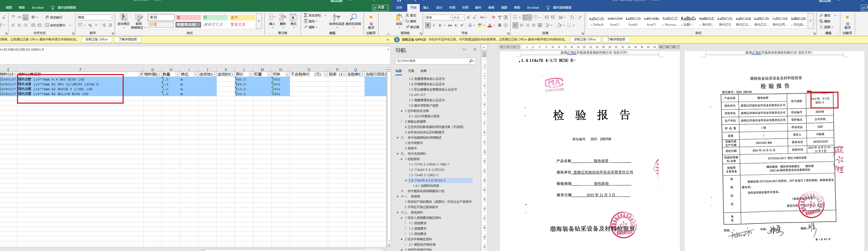The width and height of the screenshot is (868, 251).
Task: Expand '3 销售业绩清单' in navigation pane
Action: (x=402, y=122)
